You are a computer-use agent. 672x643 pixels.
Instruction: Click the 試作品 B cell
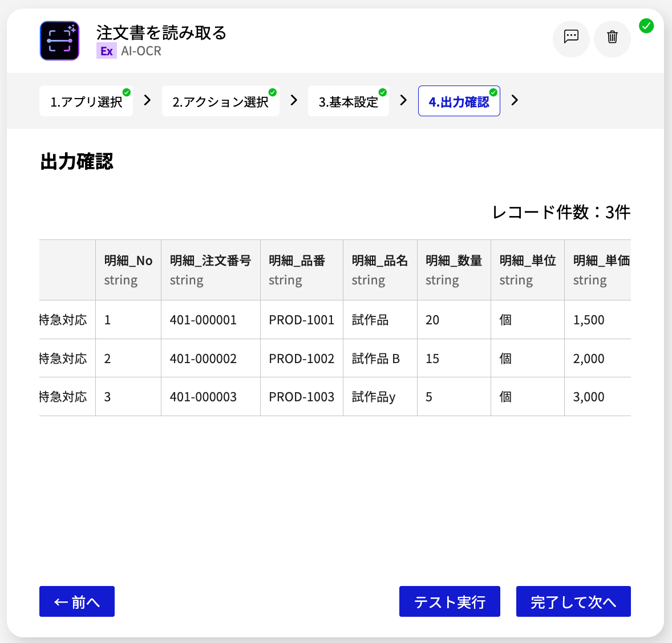click(380, 358)
